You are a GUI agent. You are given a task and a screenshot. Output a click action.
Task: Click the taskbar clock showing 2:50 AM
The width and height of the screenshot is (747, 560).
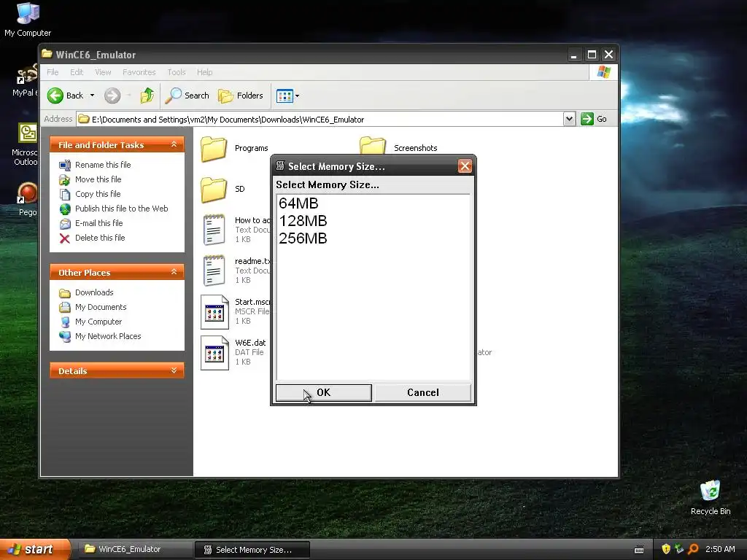pos(720,549)
